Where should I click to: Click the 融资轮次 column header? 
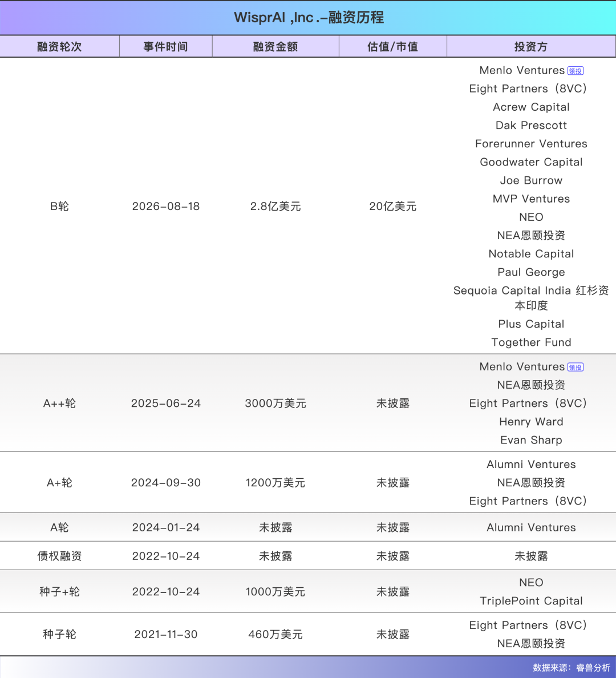[x=60, y=47]
